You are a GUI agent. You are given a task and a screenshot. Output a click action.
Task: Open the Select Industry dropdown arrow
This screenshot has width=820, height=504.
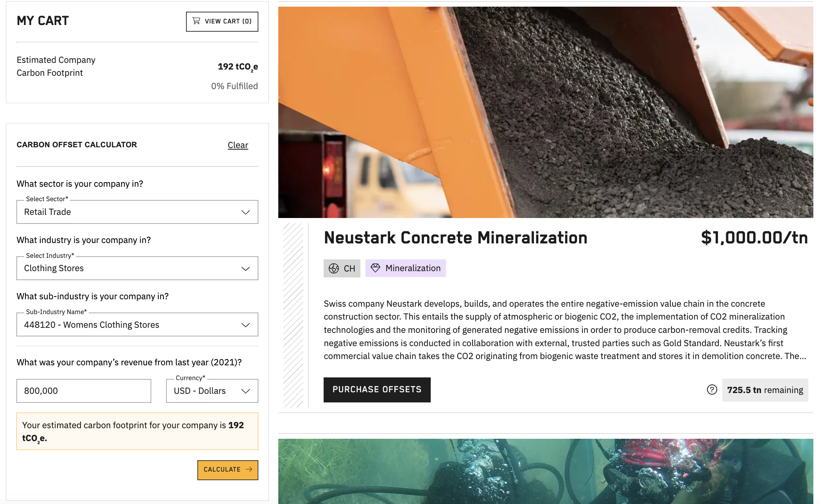click(x=245, y=268)
